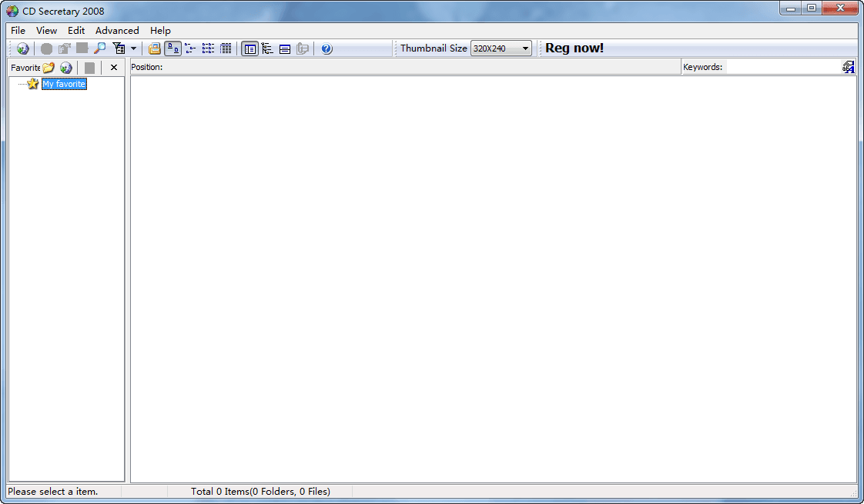Click the globe icon in Favorites panel
This screenshot has width=864, height=504.
pyautogui.click(x=66, y=68)
